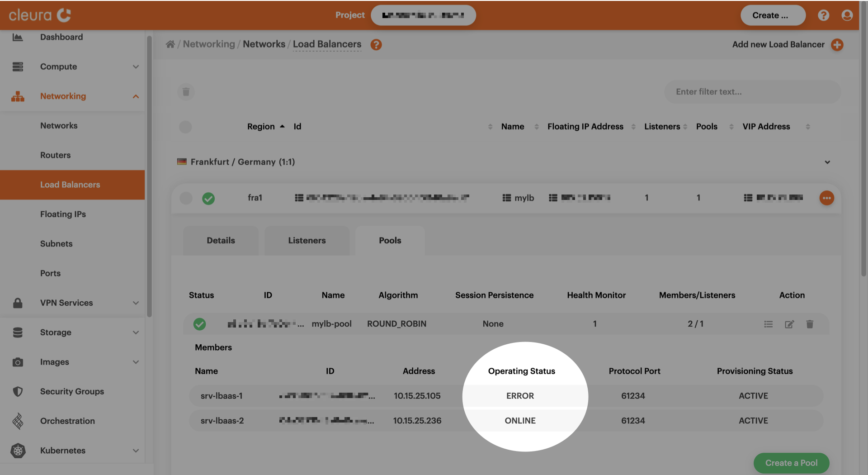Screen dimensions: 868x475
Task: Open the user account icon
Action: pos(847,15)
